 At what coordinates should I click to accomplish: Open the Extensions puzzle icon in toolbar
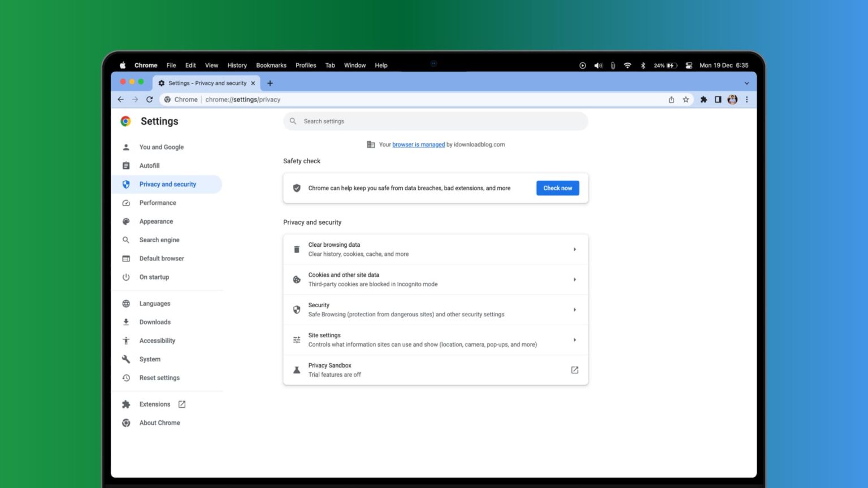click(704, 99)
